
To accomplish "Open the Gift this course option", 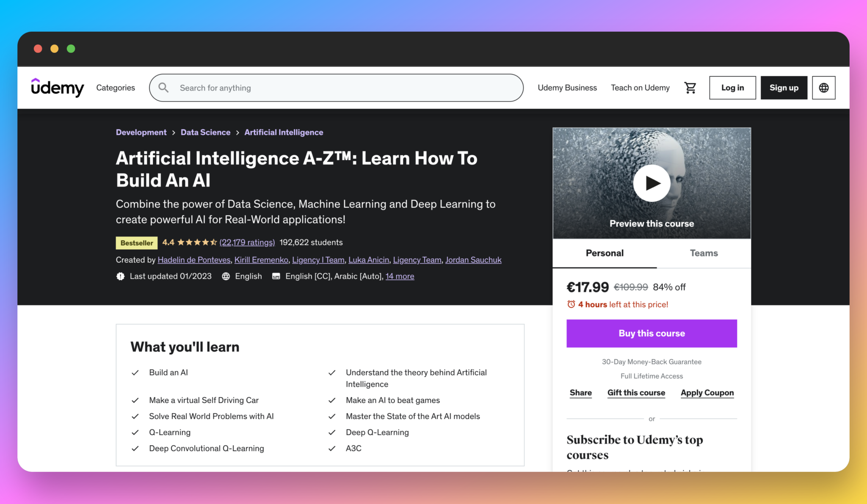I will coord(636,393).
